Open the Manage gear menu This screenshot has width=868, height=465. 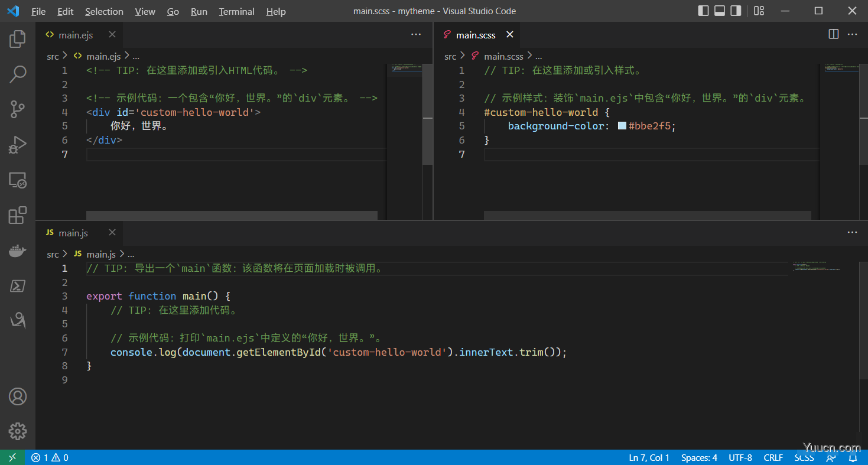18,431
